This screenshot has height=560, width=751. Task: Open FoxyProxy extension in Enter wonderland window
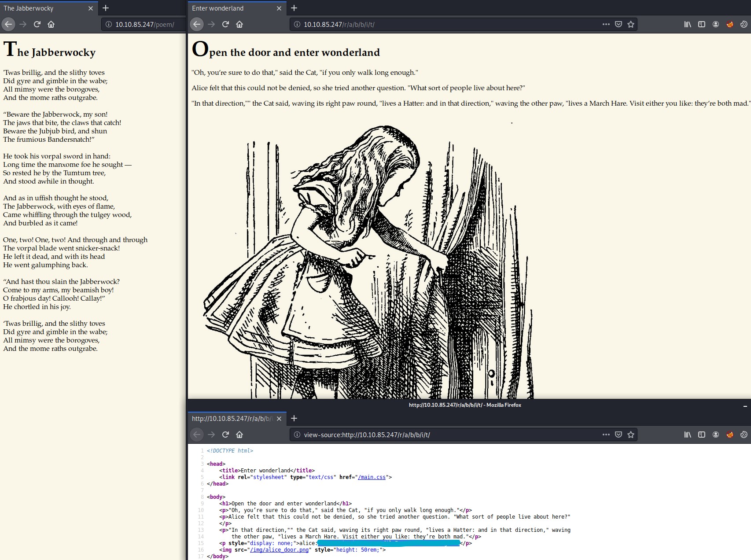730,24
